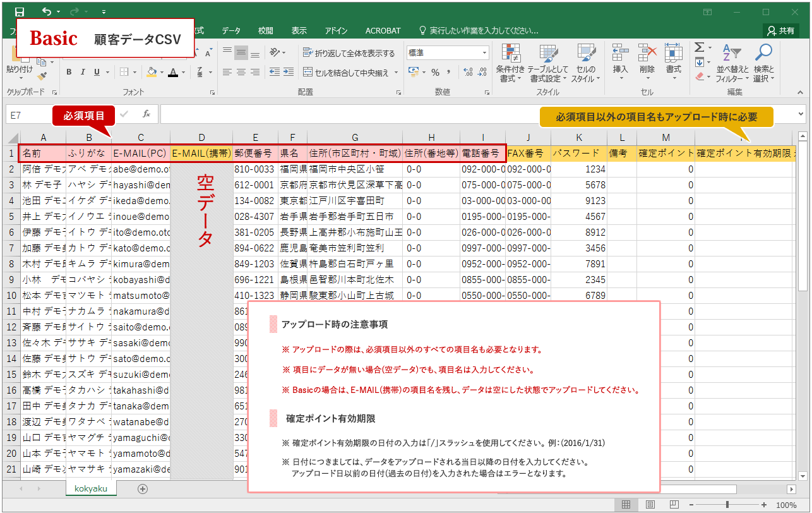Screen dimensions: 812x513
Task: Open Customize Quick Access Toolbar menu
Action: pyautogui.click(x=104, y=12)
